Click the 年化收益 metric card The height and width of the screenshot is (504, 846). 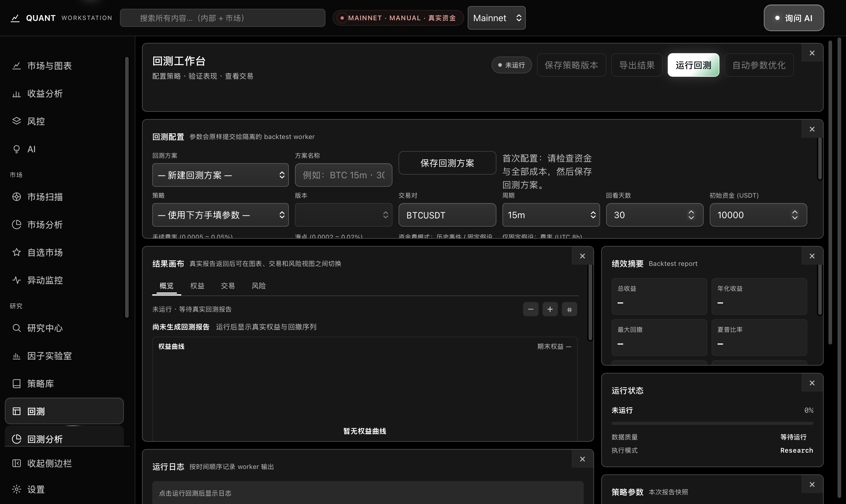point(759,296)
